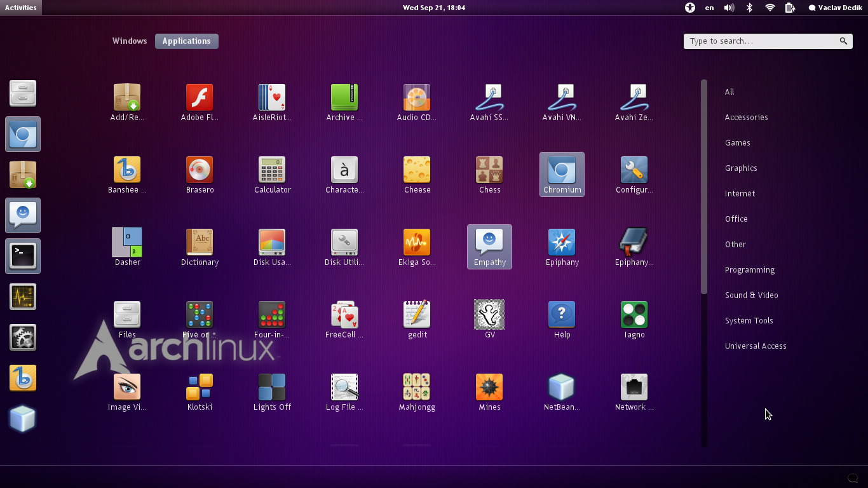Click the Activities button
This screenshot has width=868, height=488.
(21, 8)
